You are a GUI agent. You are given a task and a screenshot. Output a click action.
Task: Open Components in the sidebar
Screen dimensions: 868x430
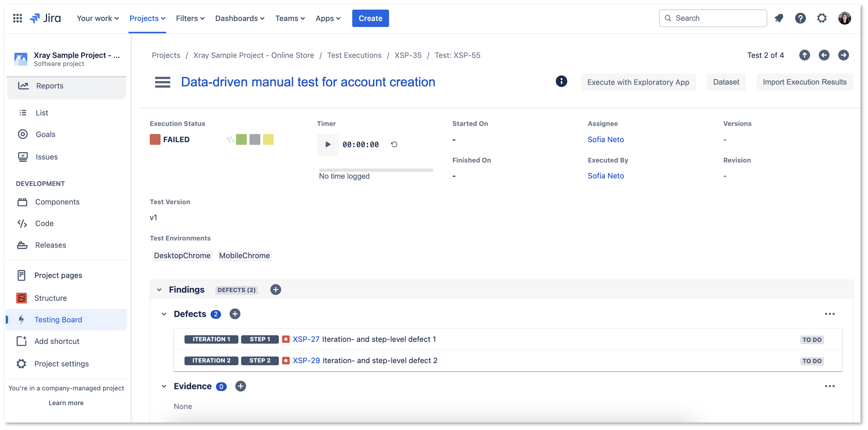[66, 202]
